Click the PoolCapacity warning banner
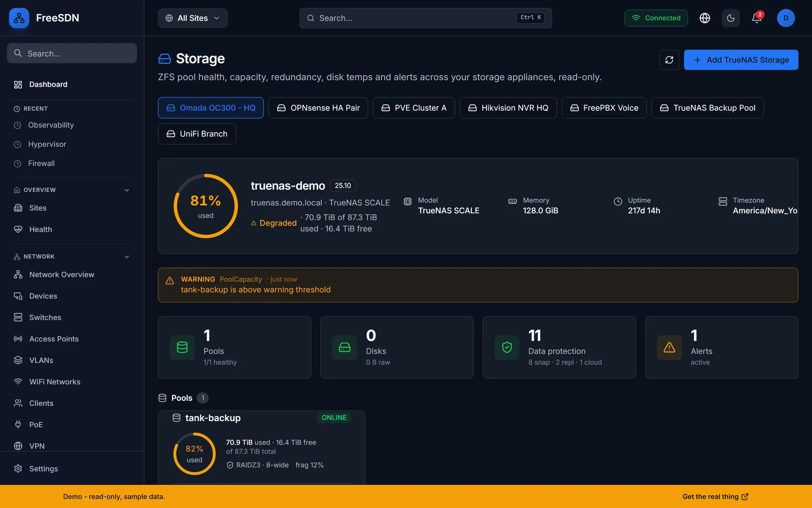The width and height of the screenshot is (812, 508). coord(478,285)
